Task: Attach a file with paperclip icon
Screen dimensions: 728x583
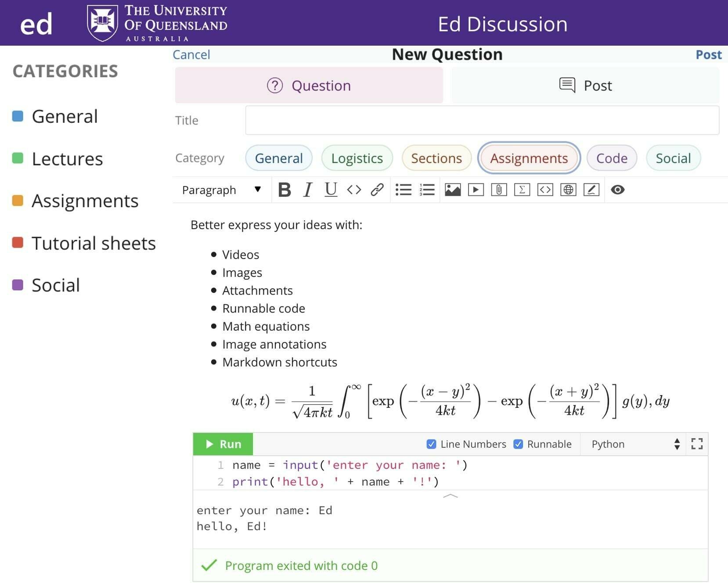Action: (x=499, y=190)
